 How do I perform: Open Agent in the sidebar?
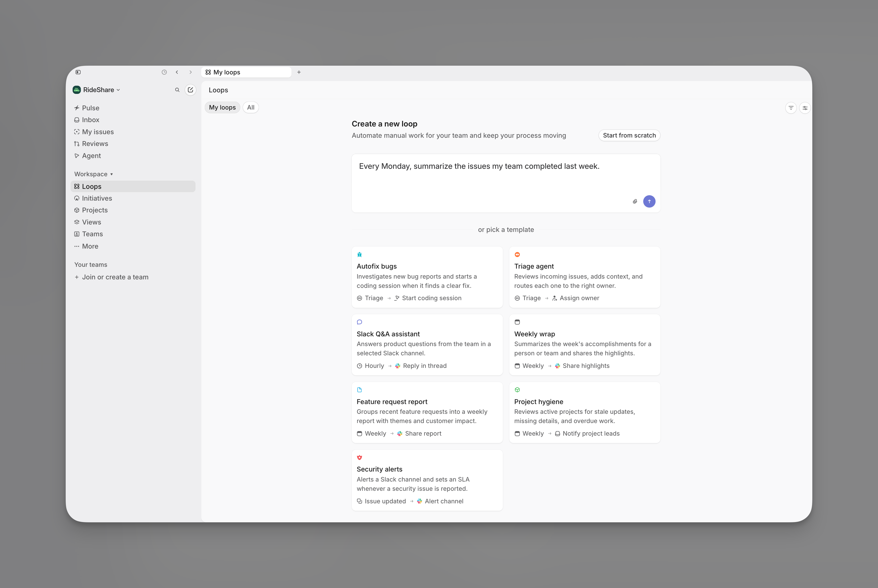point(133,156)
